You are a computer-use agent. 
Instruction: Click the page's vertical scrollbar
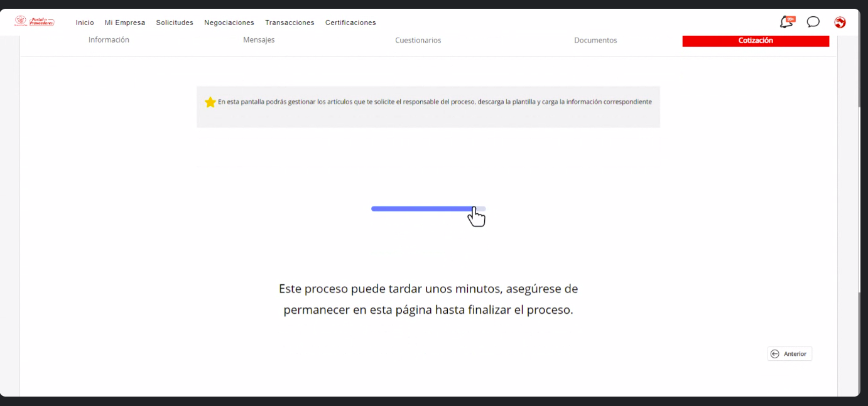pyautogui.click(x=860, y=188)
